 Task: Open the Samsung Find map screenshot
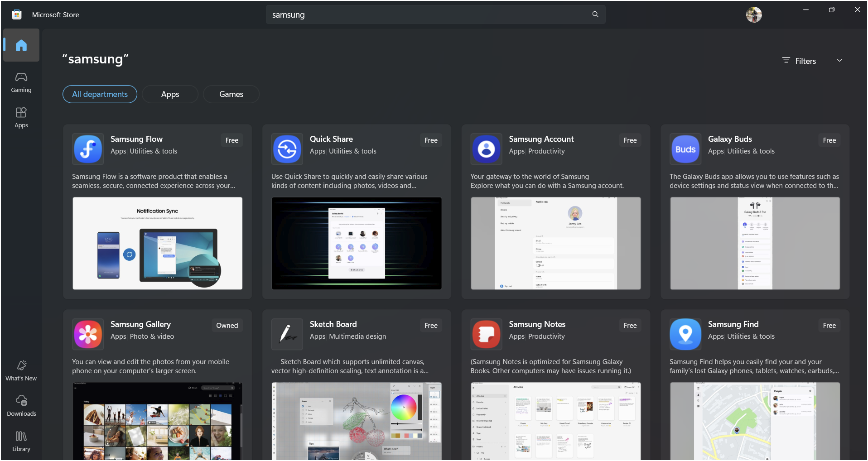coord(755,421)
